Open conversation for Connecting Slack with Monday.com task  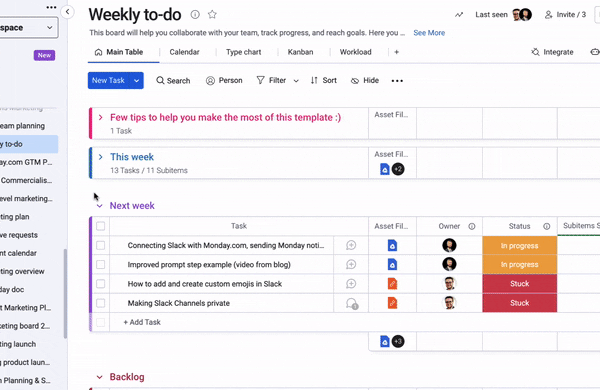(351, 245)
